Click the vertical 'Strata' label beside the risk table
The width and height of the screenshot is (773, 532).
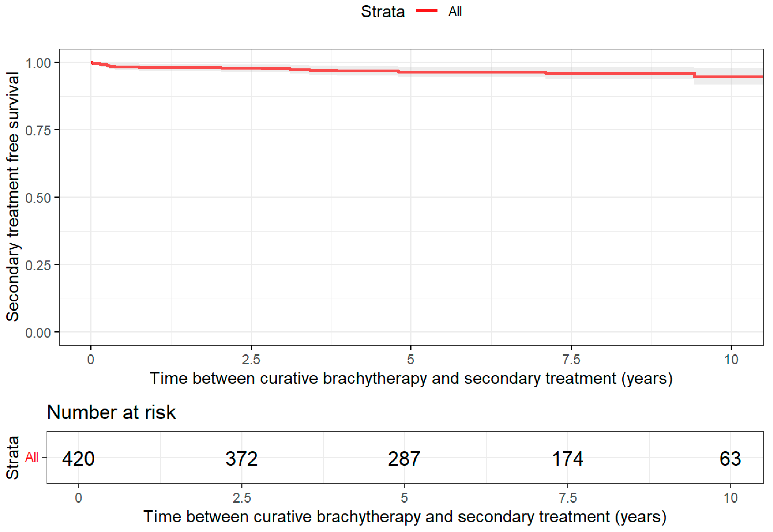pyautogui.click(x=12, y=458)
